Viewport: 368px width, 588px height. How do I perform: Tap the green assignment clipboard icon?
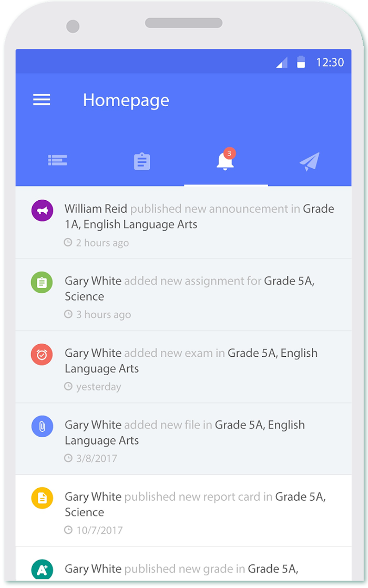pyautogui.click(x=42, y=282)
